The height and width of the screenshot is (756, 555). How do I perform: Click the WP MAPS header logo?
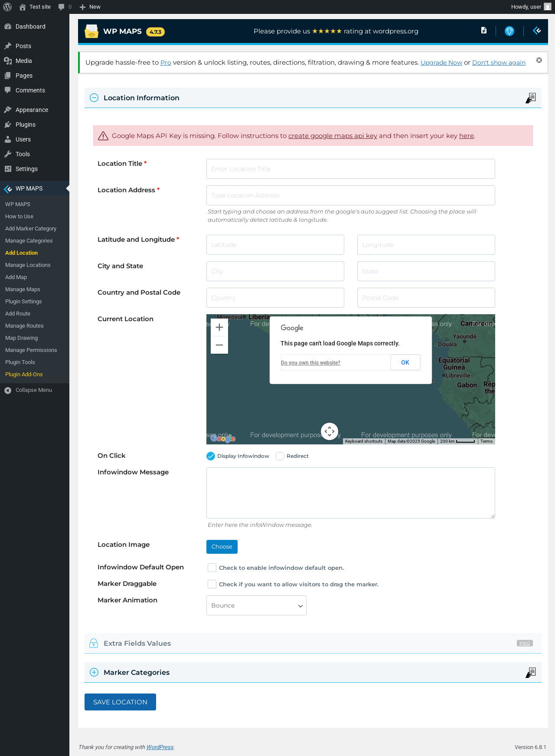click(x=91, y=31)
